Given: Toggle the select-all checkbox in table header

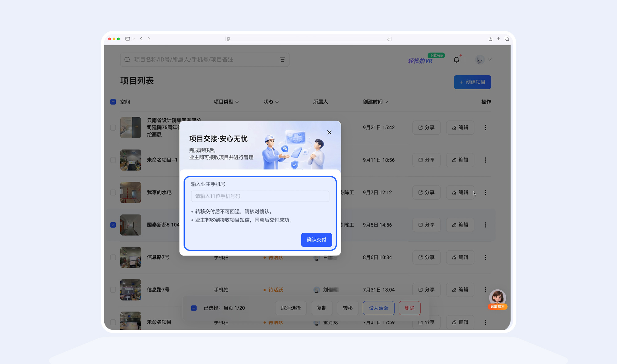Looking at the screenshot, I should (113, 102).
